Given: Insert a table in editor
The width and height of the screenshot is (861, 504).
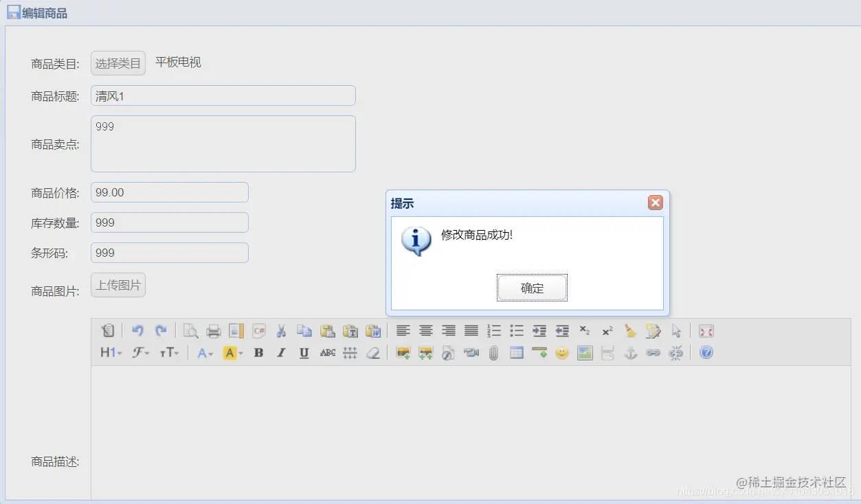Looking at the screenshot, I should coord(517,353).
